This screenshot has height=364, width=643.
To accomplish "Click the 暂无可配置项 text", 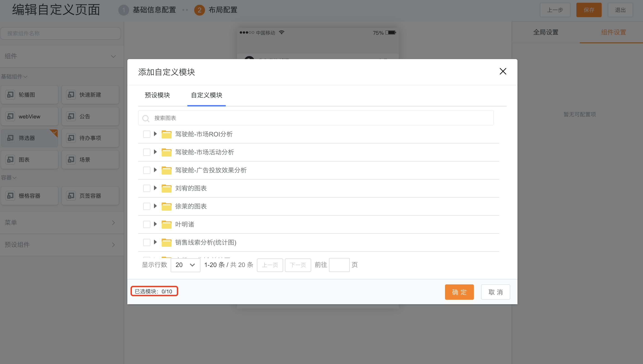I will pos(580,114).
